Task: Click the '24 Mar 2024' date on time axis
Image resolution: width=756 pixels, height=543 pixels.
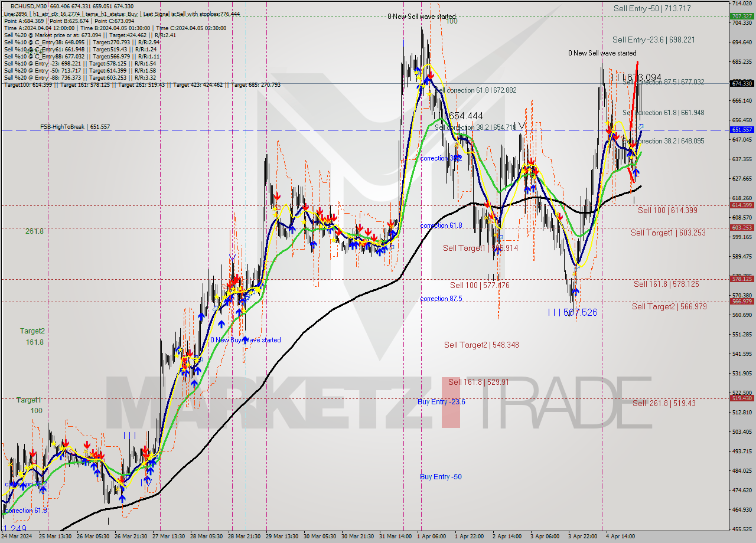Action: (x=17, y=537)
